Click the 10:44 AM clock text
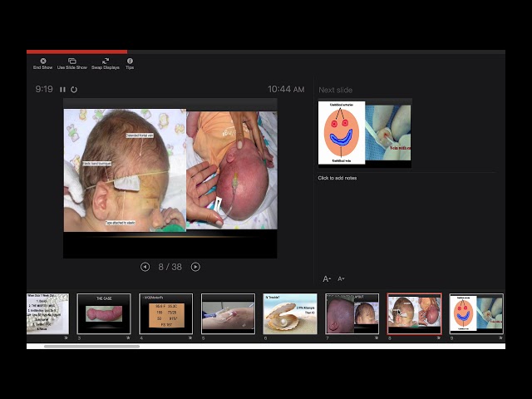The image size is (532, 399). pos(286,89)
